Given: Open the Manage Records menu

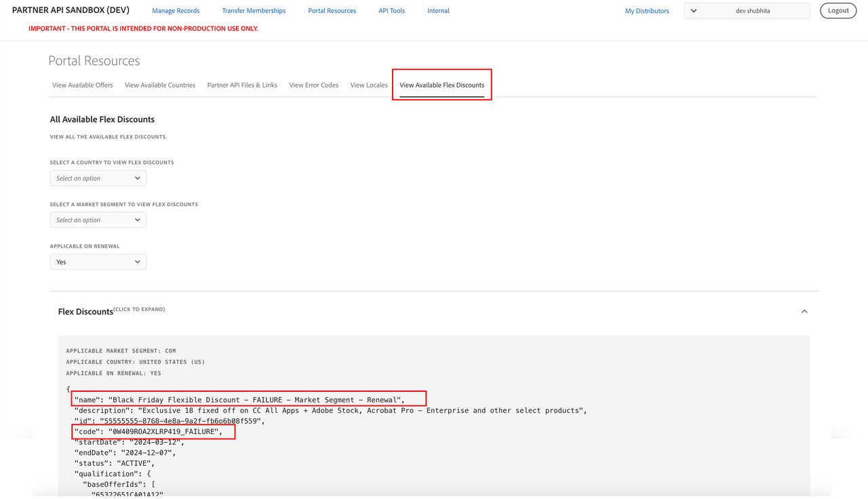Looking at the screenshot, I should (176, 10).
